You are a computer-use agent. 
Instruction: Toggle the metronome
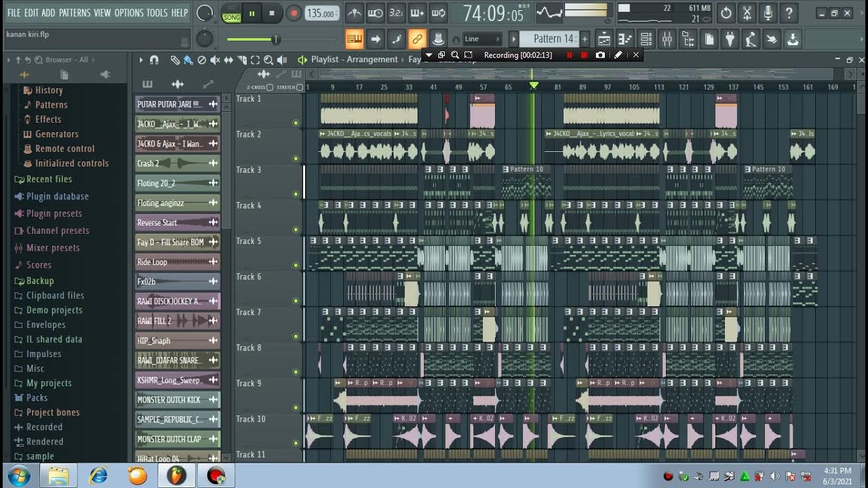coord(354,13)
